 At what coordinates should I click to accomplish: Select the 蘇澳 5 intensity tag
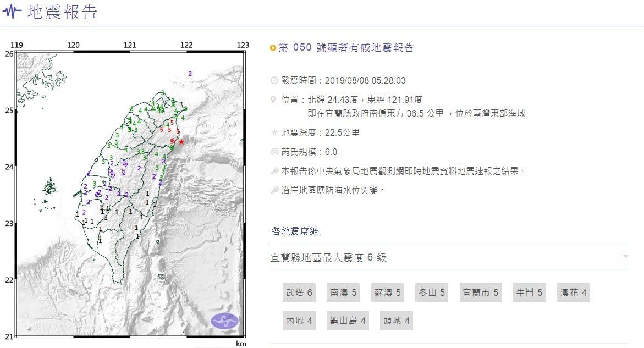[387, 292]
